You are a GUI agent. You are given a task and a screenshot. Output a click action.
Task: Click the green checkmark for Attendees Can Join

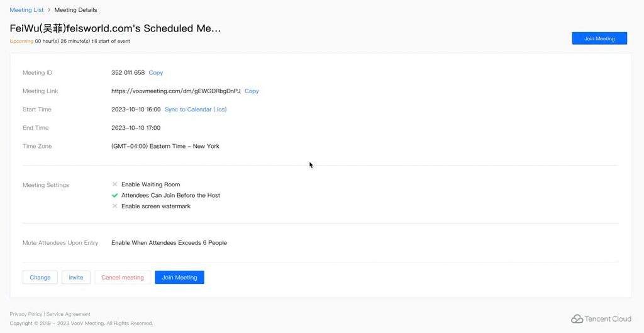(x=114, y=196)
